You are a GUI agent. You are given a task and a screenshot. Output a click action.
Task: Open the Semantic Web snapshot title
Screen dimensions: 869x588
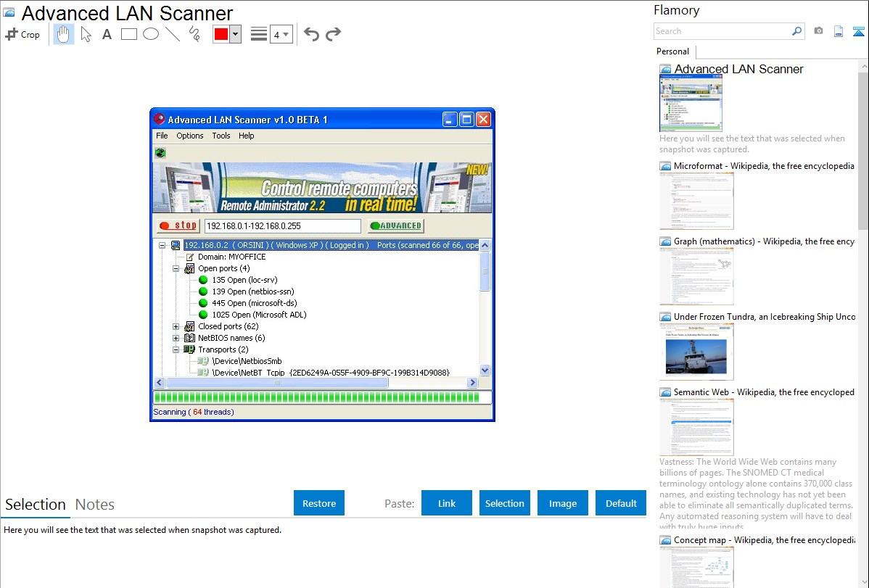[764, 392]
